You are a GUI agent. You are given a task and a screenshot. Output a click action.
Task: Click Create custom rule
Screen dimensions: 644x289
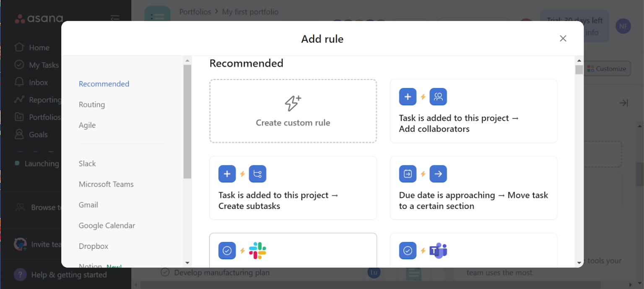tap(293, 111)
